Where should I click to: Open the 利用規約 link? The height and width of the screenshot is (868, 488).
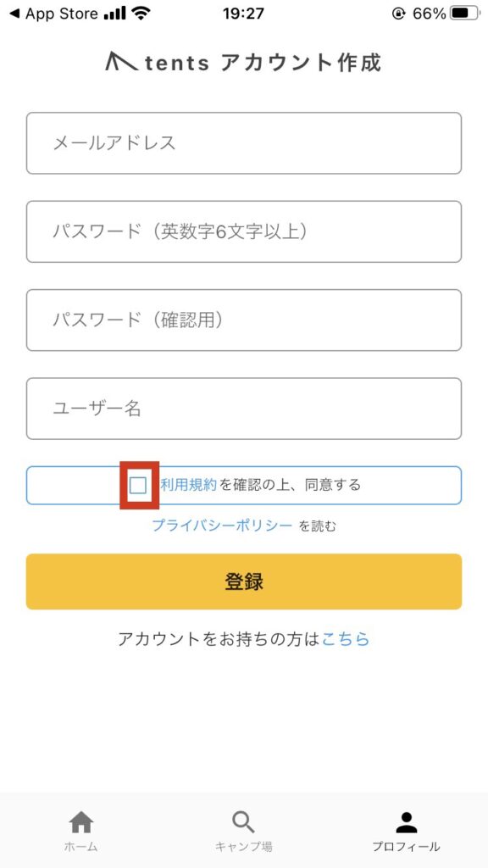click(x=188, y=486)
